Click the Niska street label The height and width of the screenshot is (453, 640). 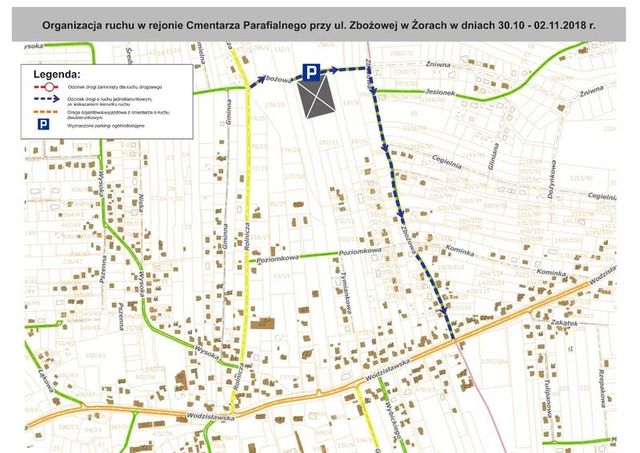139,204
